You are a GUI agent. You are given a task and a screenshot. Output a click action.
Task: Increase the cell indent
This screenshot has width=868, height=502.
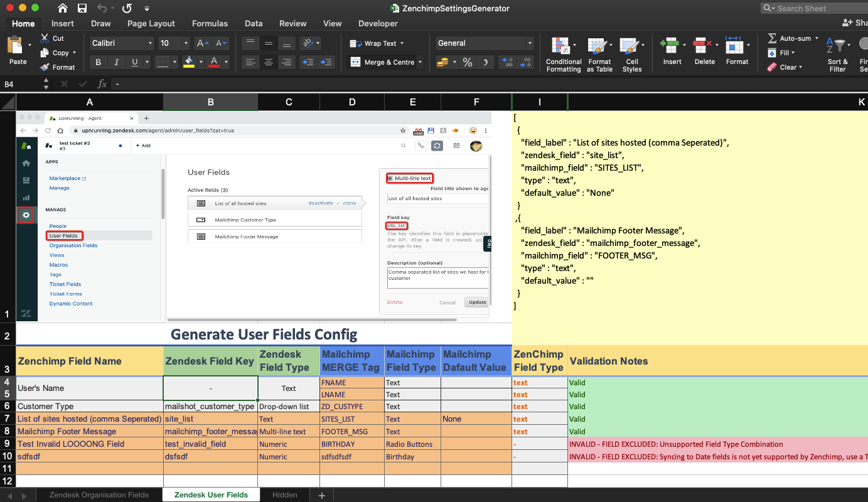tap(326, 62)
